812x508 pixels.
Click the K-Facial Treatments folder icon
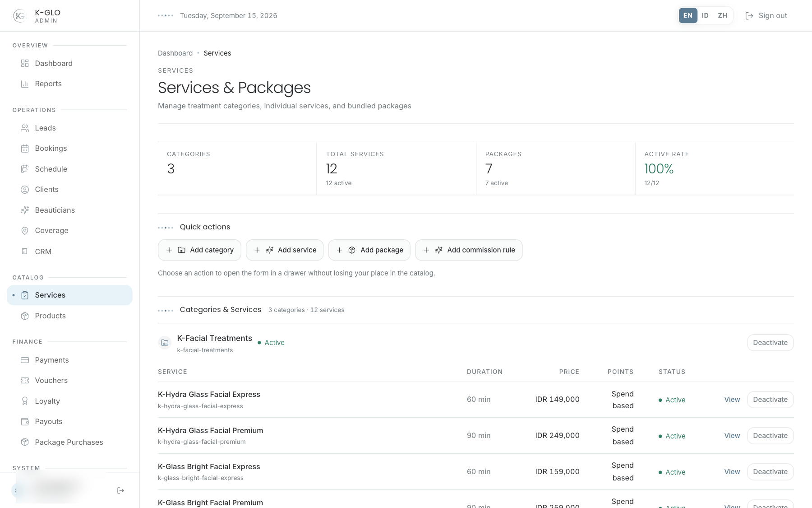point(165,343)
